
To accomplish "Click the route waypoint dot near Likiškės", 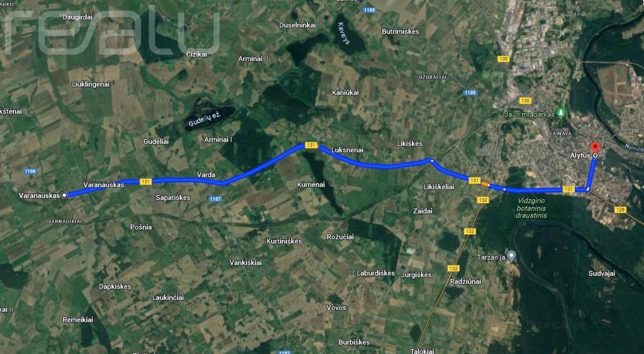I will [x=431, y=160].
